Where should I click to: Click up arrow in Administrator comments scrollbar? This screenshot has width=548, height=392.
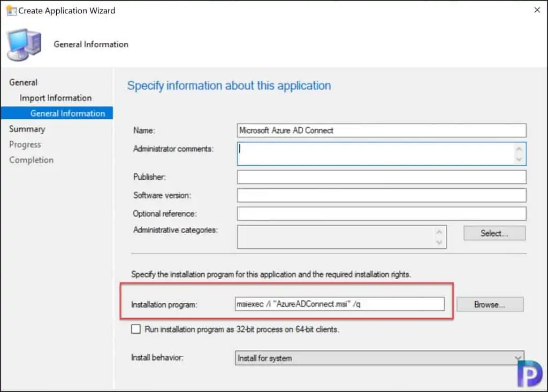tap(519, 149)
